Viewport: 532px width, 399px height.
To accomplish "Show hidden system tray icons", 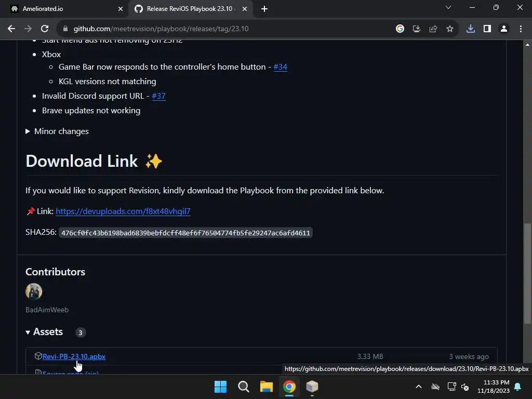I will [419, 387].
